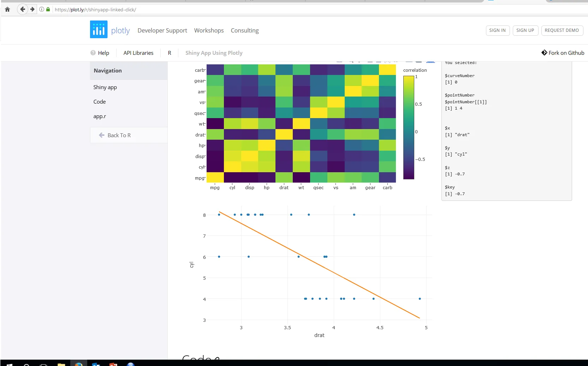This screenshot has height=366, width=588.
Task: Click the '$pointNumber[[1]]' output line
Action: click(x=466, y=102)
